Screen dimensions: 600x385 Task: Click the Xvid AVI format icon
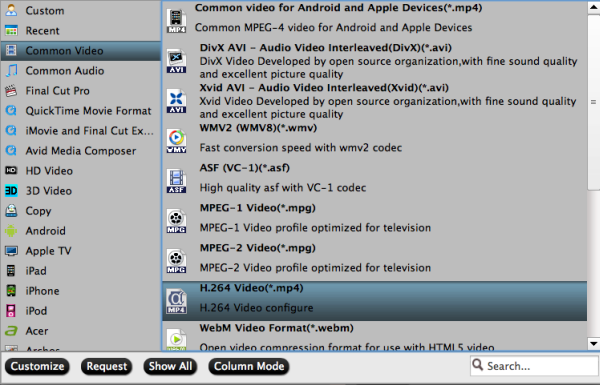pos(176,101)
